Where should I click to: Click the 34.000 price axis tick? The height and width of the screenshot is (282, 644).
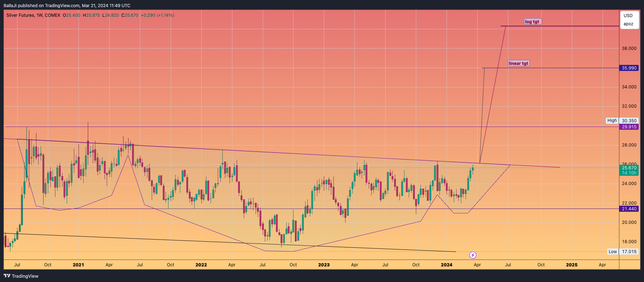click(x=629, y=87)
